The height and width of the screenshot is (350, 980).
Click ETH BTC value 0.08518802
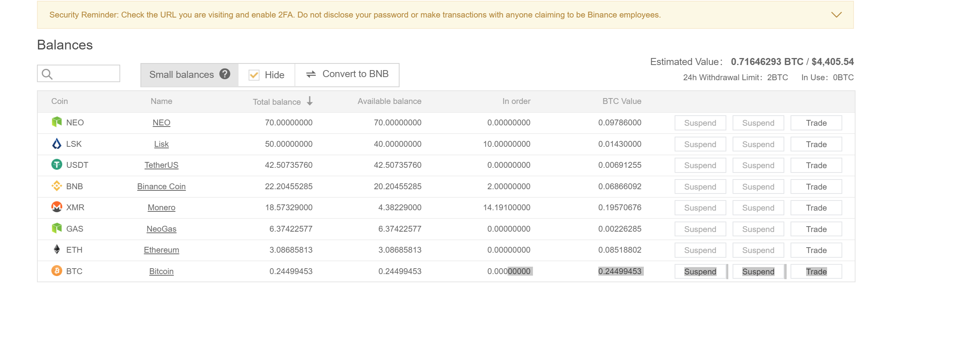pos(620,250)
